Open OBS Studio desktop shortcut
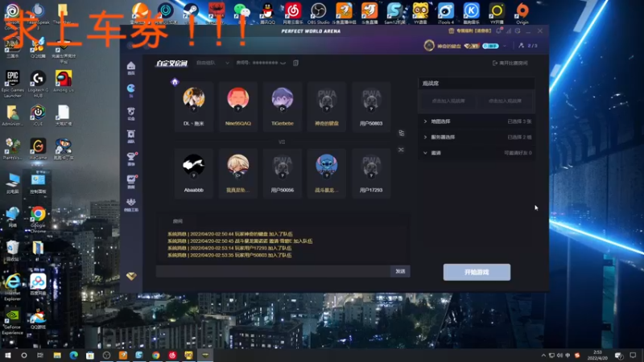This screenshot has width=644, height=362. [x=318, y=13]
